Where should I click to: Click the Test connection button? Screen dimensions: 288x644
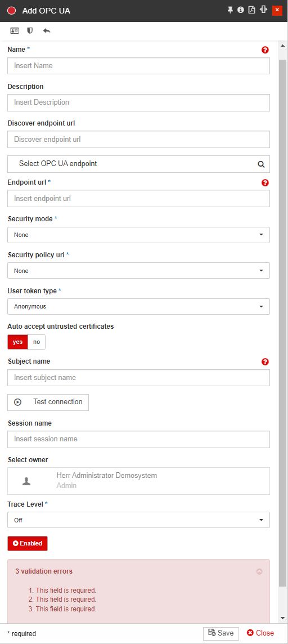click(48, 402)
